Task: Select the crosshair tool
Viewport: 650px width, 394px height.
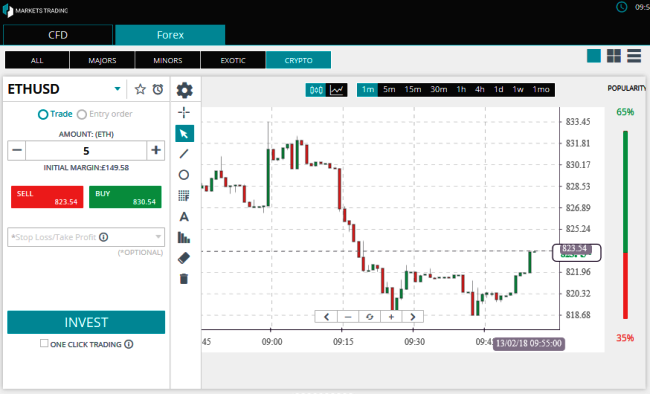Action: (x=184, y=112)
